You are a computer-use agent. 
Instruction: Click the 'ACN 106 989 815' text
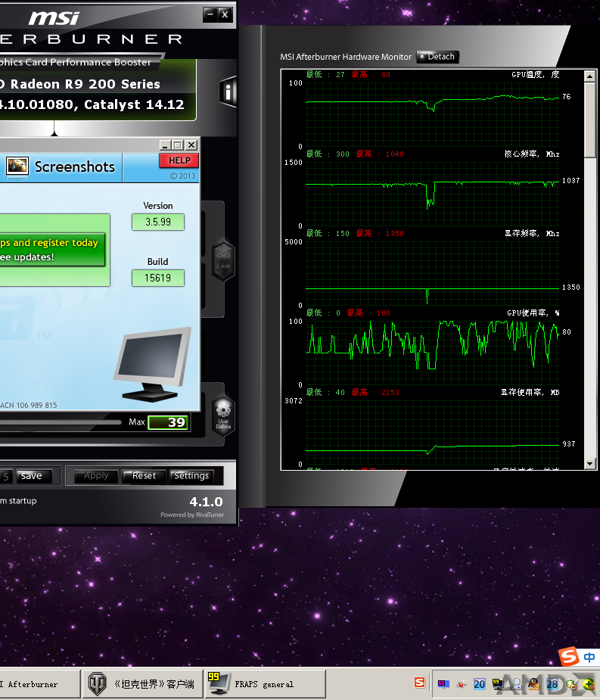(29, 406)
